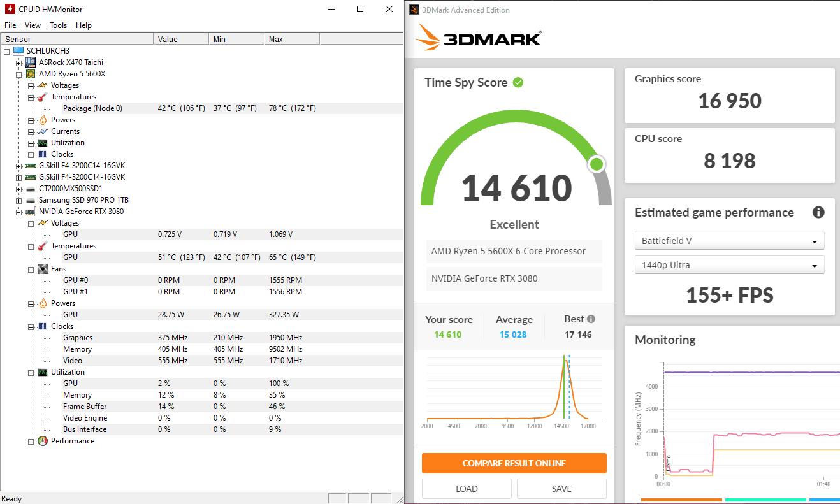
Task: Click the green Time Spy validation checkmark
Action: [518, 82]
